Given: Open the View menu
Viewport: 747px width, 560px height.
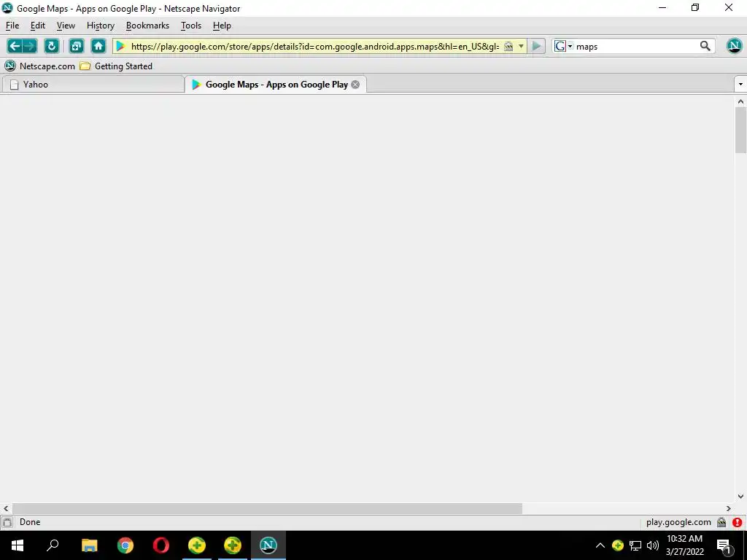Looking at the screenshot, I should (66, 26).
